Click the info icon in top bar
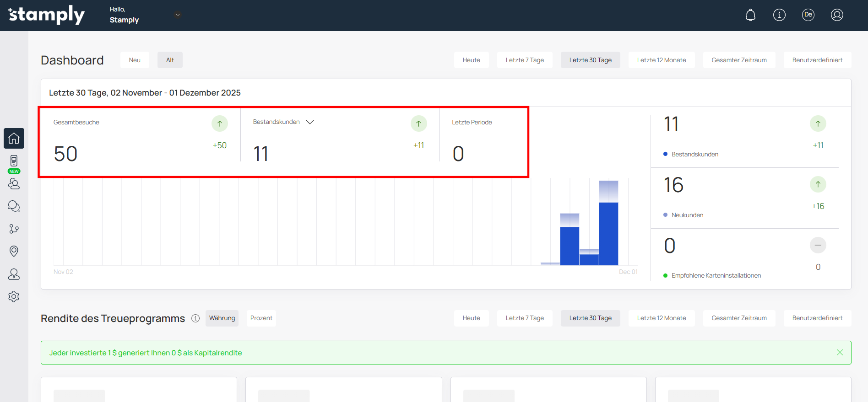Viewport: 868px width, 402px height. coord(779,15)
